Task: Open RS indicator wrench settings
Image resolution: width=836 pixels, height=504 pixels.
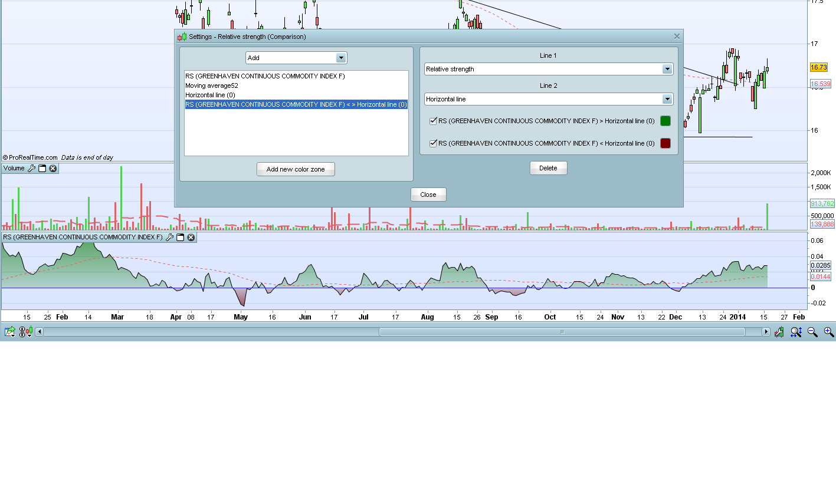Action: tap(170, 238)
